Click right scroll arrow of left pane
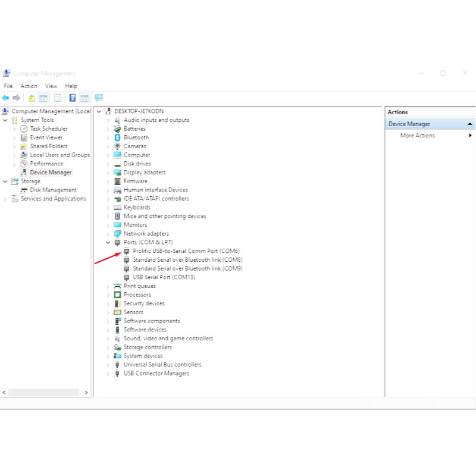 pyautogui.click(x=86, y=393)
